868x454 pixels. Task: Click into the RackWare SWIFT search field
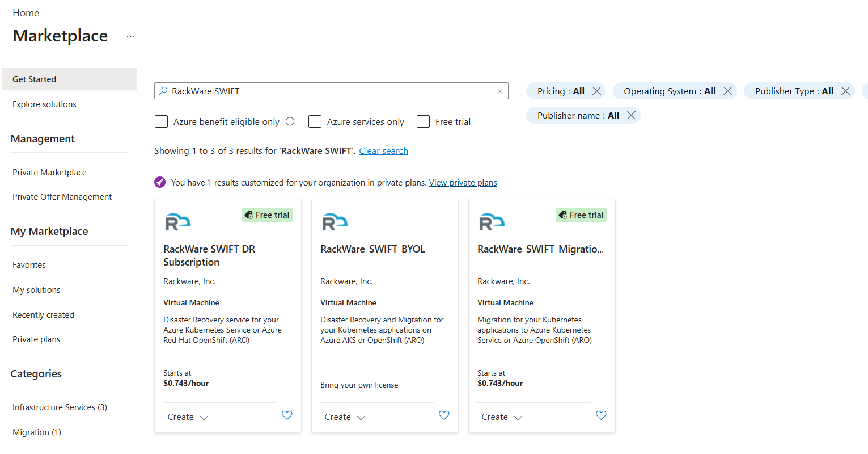(x=331, y=91)
